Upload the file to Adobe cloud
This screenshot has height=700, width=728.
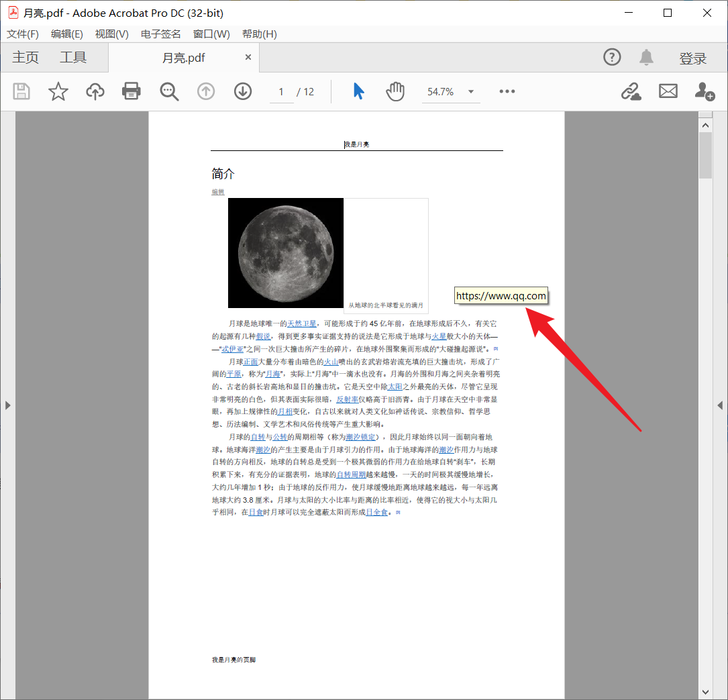tap(95, 91)
